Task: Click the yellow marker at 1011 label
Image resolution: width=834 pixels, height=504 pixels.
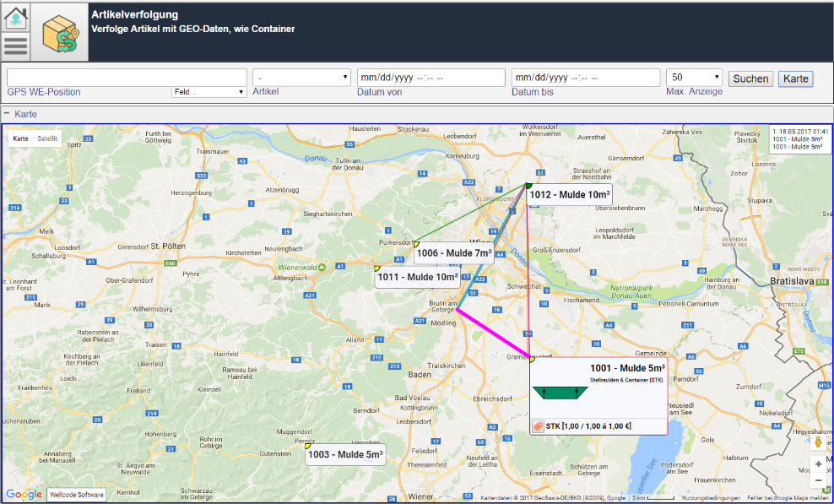Action: click(377, 268)
